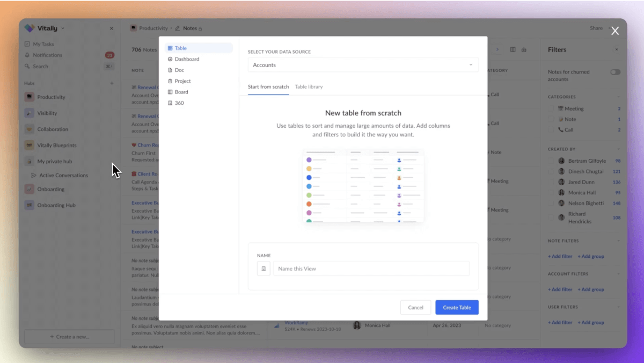This screenshot has width=644, height=363.
Task: Open the Accounts data source dropdown
Action: tap(363, 64)
